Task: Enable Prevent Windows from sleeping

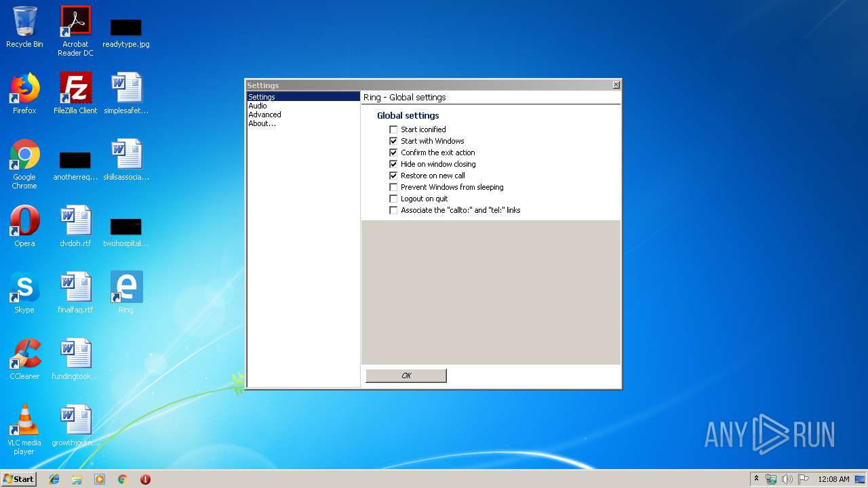Action: pos(393,187)
